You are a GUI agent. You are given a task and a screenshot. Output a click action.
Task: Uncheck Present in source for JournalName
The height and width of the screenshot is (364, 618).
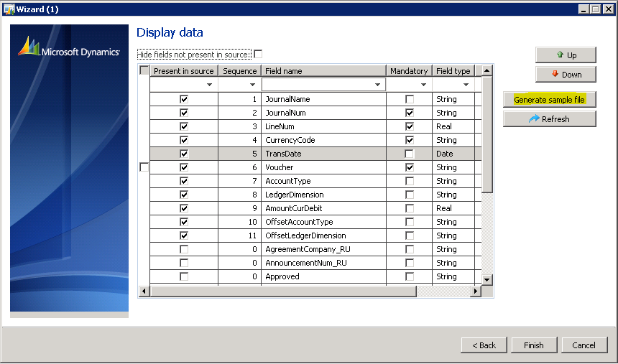184,99
